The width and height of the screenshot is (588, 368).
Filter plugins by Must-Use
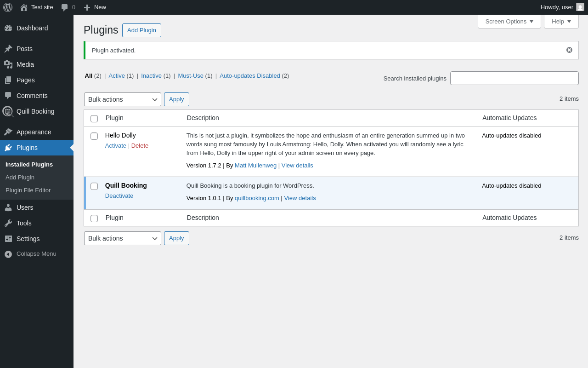click(191, 76)
